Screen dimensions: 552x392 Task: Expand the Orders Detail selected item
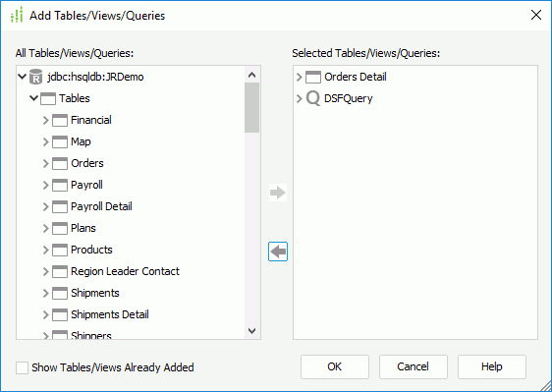pyautogui.click(x=300, y=77)
